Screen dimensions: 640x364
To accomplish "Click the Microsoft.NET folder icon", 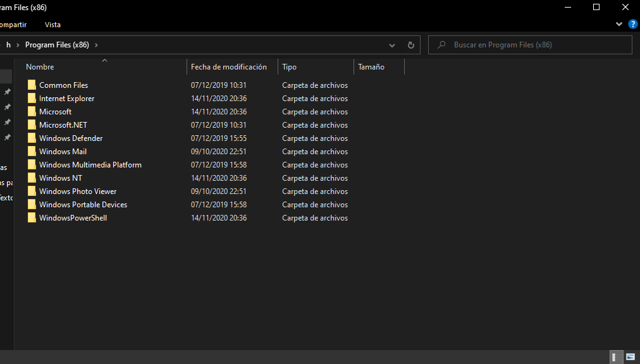I will point(32,125).
